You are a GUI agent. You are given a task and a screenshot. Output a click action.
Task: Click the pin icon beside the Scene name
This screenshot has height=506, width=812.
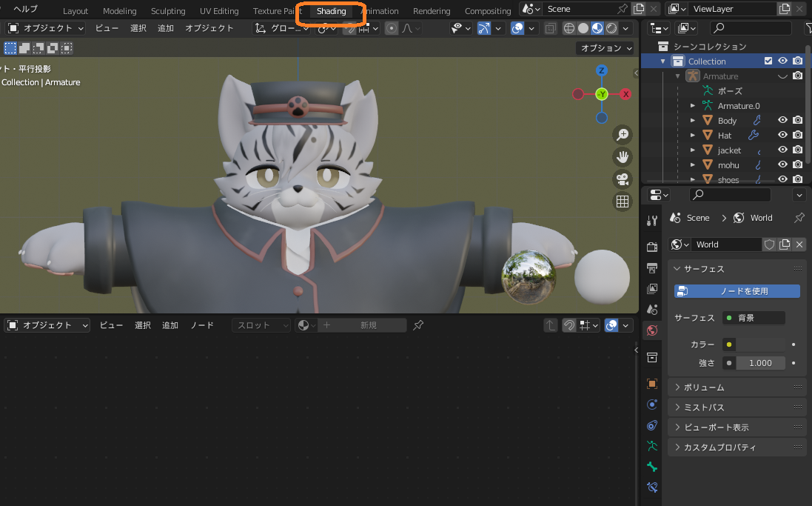623,9
